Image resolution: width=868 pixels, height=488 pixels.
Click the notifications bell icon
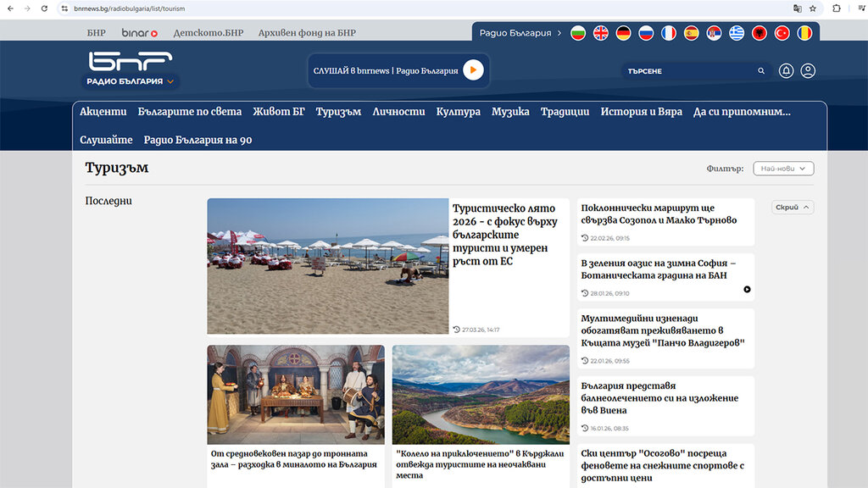[x=786, y=71]
